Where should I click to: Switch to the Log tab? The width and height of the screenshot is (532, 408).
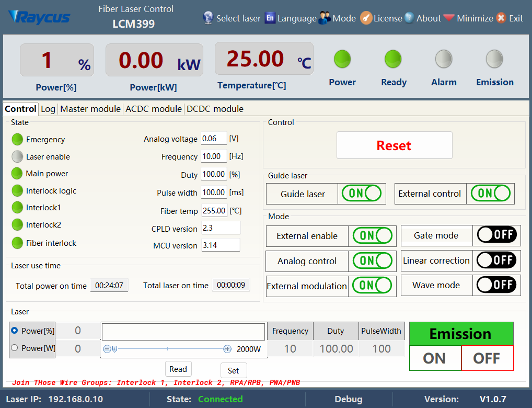pyautogui.click(x=48, y=109)
